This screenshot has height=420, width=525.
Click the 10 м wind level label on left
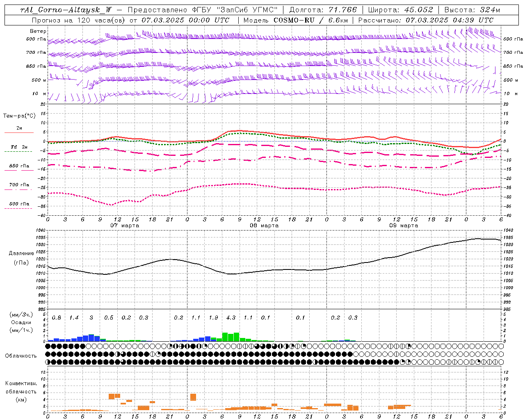(x=39, y=94)
